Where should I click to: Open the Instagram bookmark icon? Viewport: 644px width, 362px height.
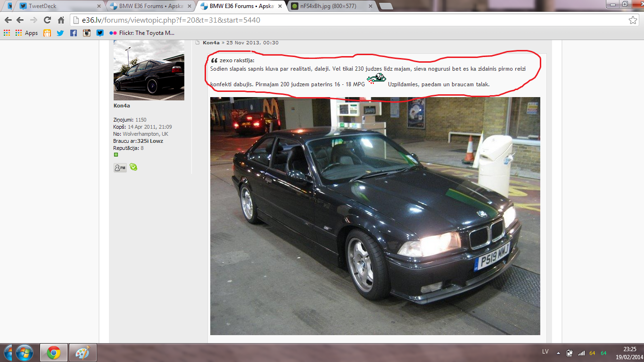click(x=87, y=33)
